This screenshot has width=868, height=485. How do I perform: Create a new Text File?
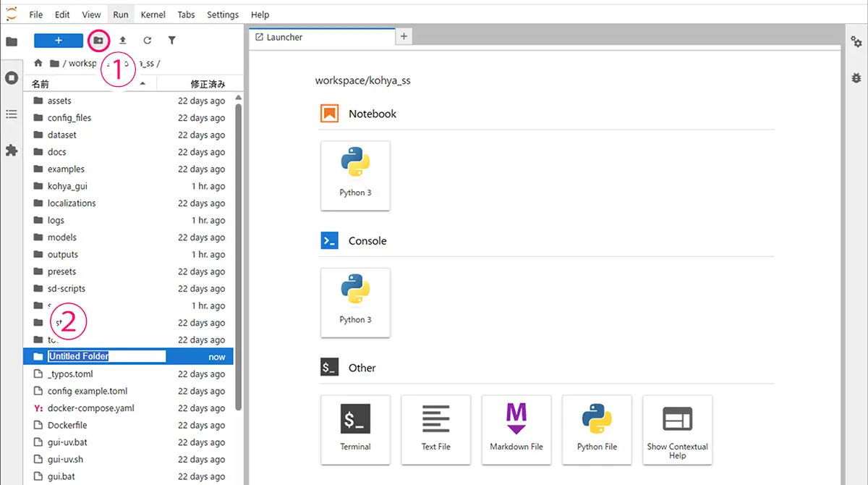coord(436,429)
